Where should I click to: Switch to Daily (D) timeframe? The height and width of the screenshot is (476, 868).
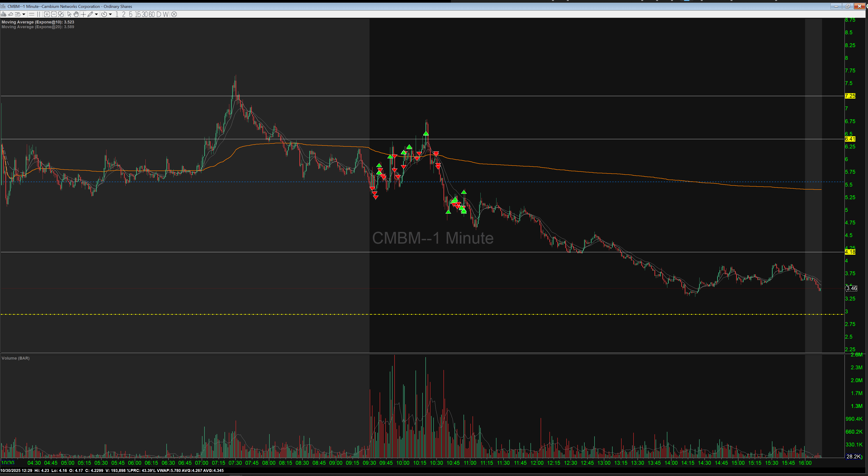click(159, 14)
